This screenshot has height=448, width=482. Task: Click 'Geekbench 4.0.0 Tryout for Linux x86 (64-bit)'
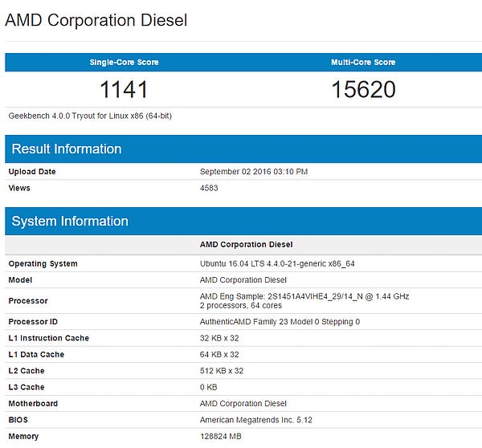coord(90,116)
